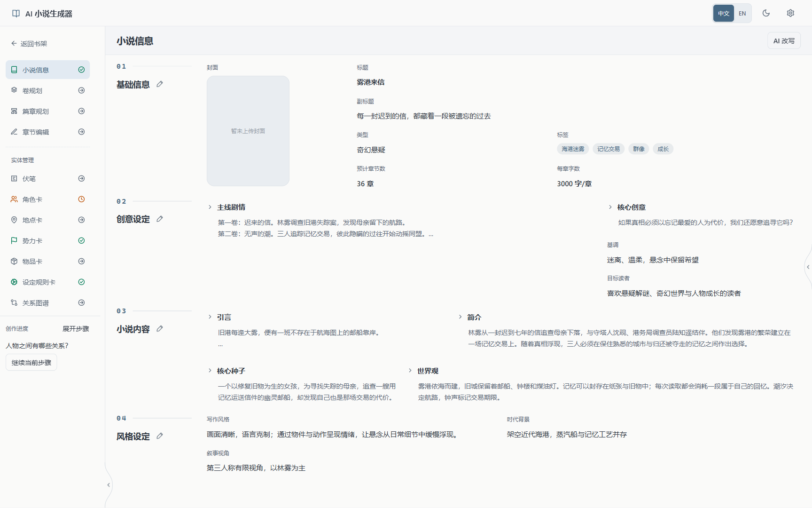Open the 关系图谱 sidebar item
This screenshot has height=508, width=812.
(48, 303)
